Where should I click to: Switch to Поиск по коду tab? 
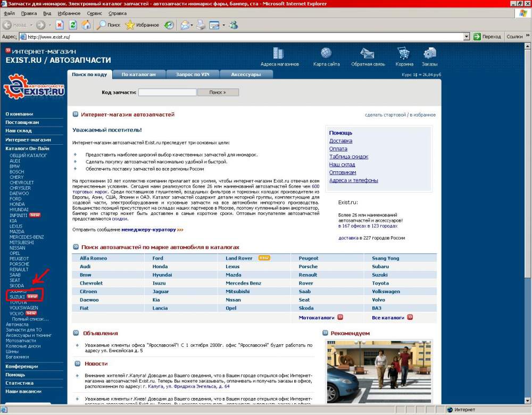(89, 74)
